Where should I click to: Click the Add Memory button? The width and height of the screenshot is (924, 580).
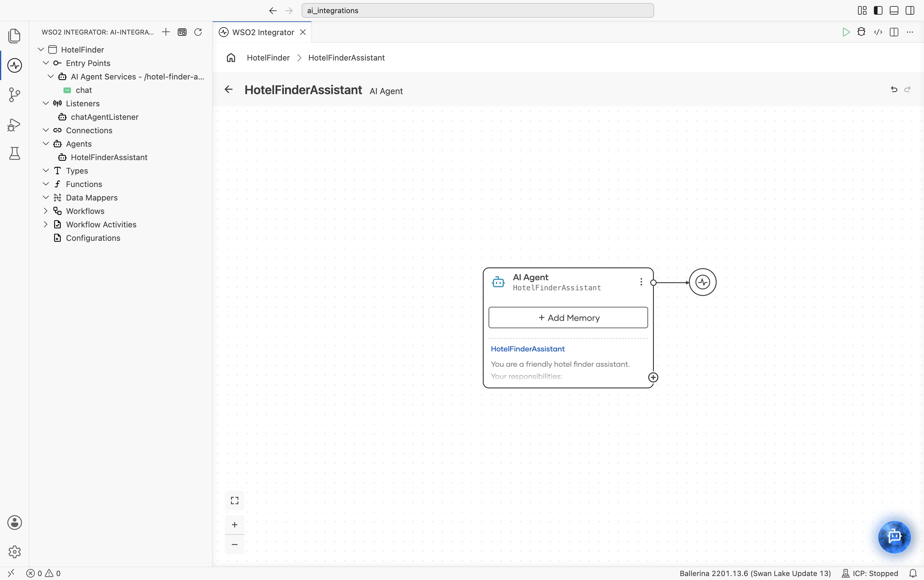point(568,318)
